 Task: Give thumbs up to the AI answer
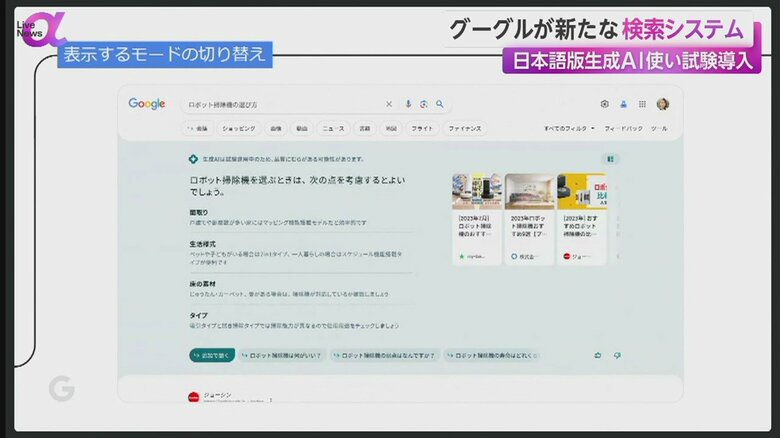point(598,355)
